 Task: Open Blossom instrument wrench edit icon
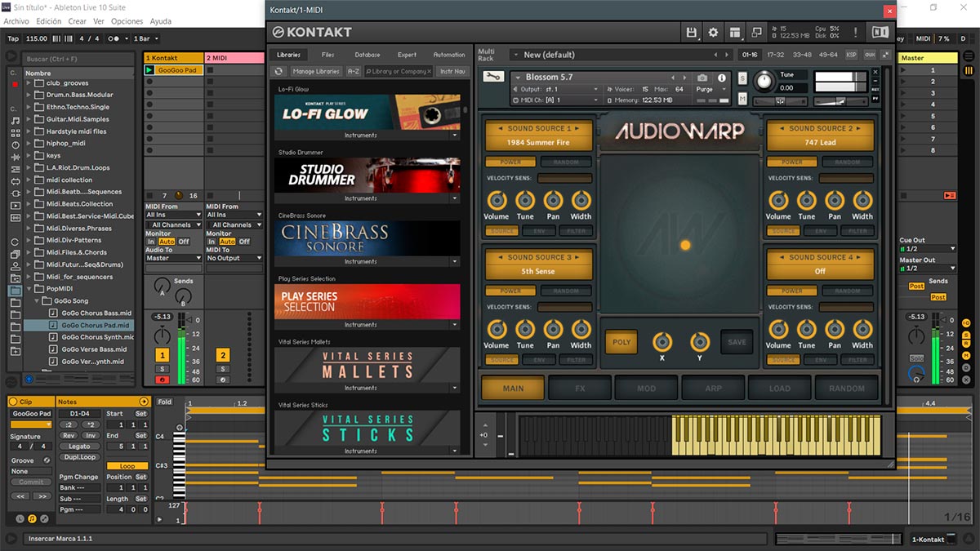[493, 77]
